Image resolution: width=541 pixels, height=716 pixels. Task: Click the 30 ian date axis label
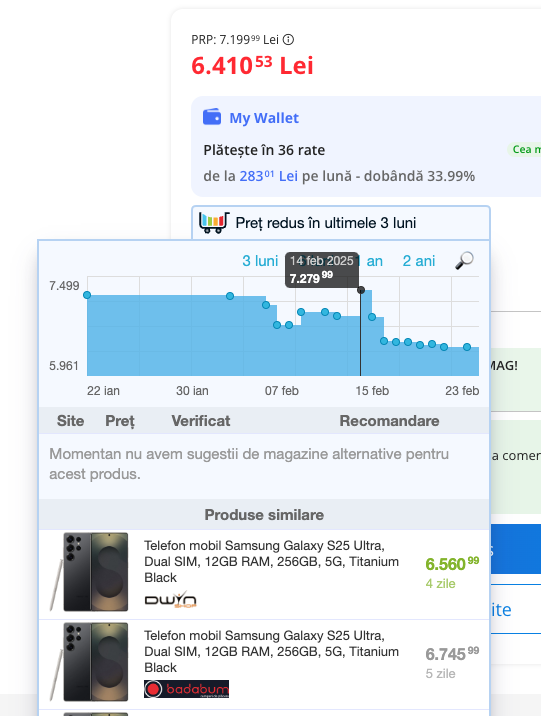point(192,391)
